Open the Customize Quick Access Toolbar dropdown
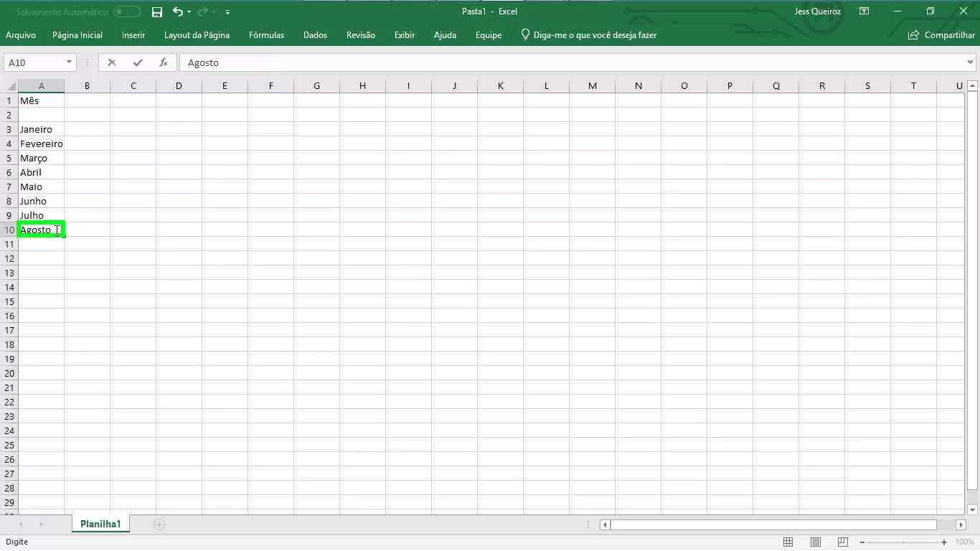Screen dimensions: 980x551 tap(227, 12)
